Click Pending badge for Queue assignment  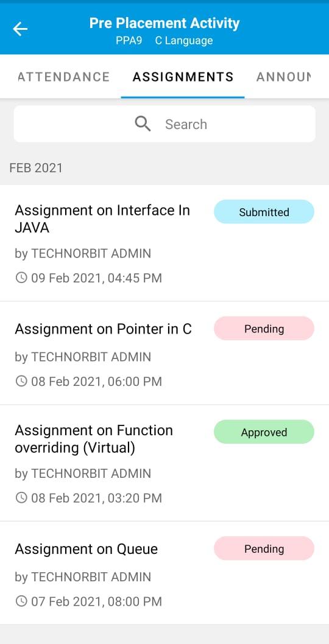click(264, 548)
